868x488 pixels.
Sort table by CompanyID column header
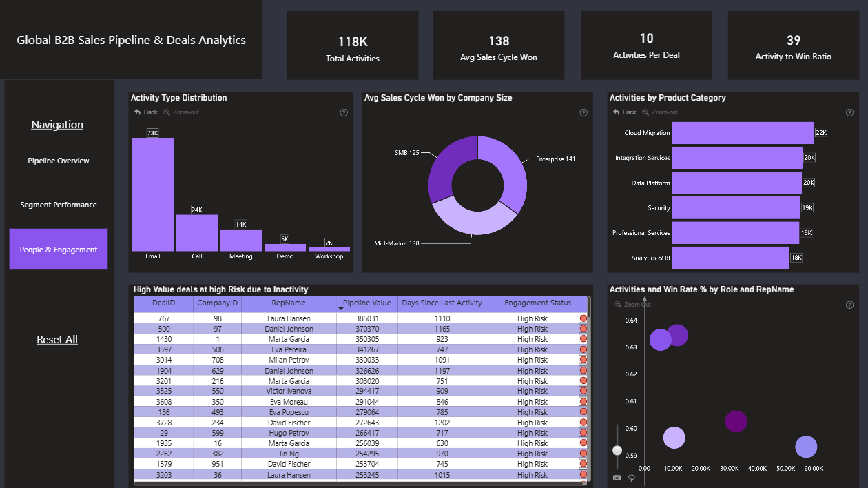pos(217,303)
